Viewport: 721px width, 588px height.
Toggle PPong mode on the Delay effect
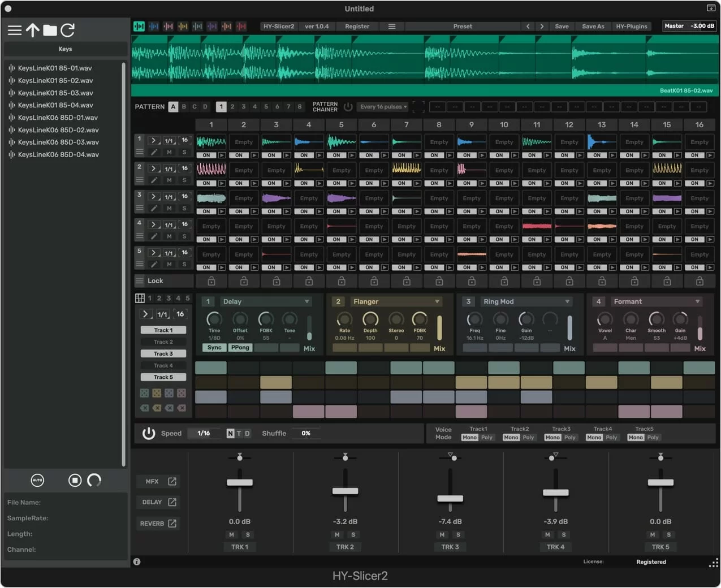240,348
